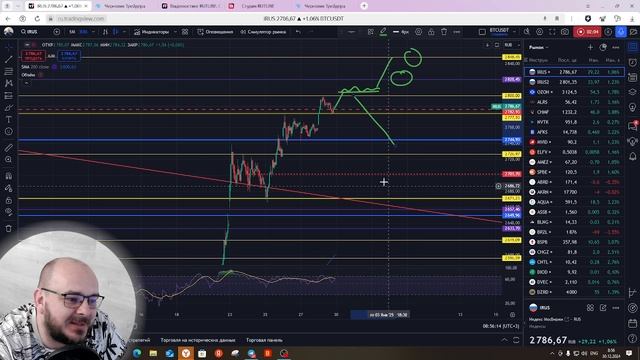Image resolution: width=640 pixels, height=360 pixels.
Task: Toggle magnet mode in the left toolbar
Action: click(9, 176)
